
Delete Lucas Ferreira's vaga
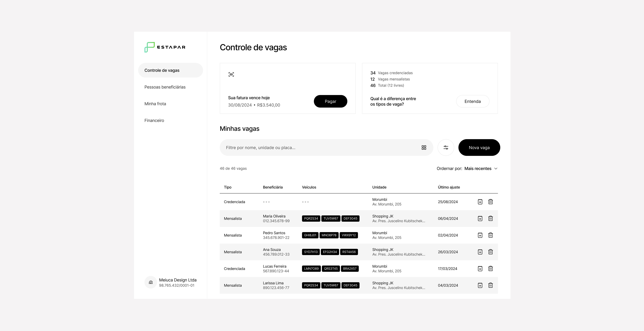click(490, 269)
